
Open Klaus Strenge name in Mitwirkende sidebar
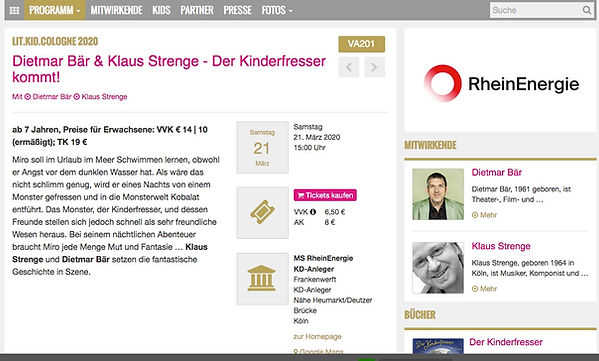(x=501, y=246)
